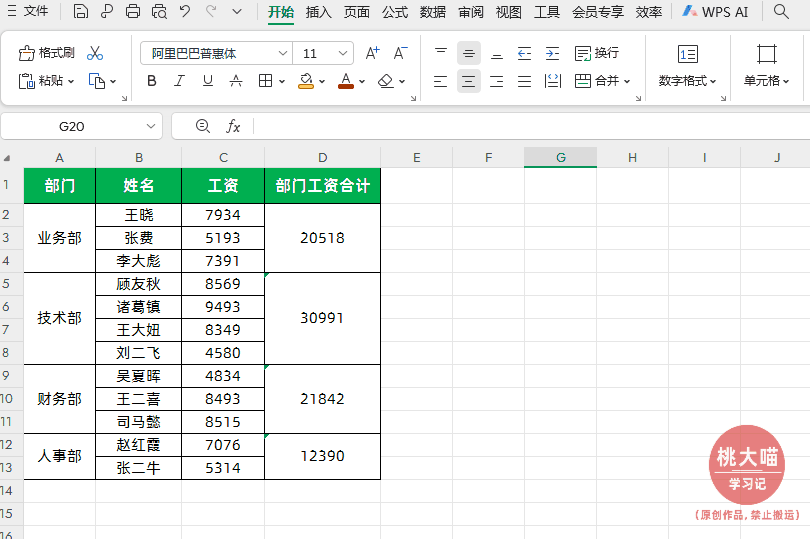Screen dimensions: 810x539
Task: Click the Wrap Text 换行 button
Action: 597,53
